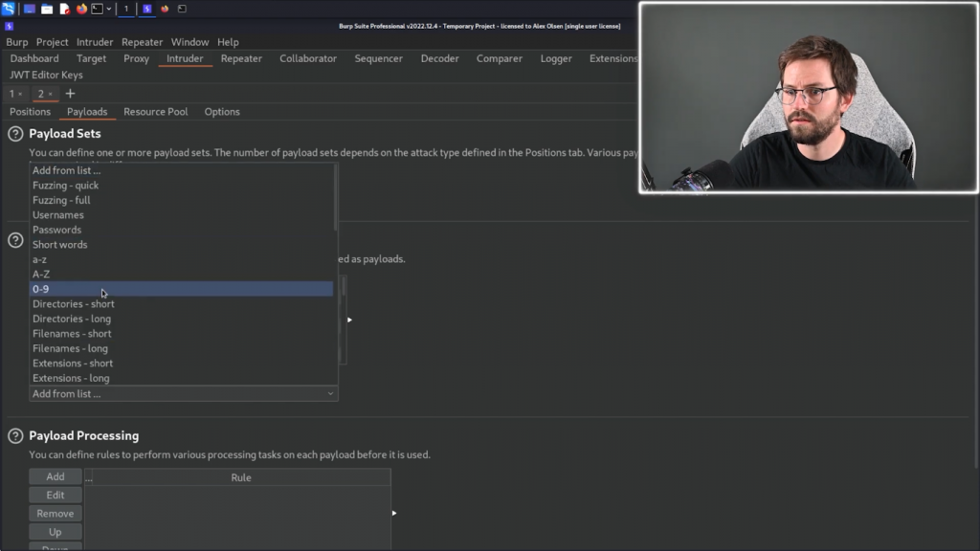The image size is (980, 551).
Task: Open help for Payload Options section
Action: coord(15,240)
